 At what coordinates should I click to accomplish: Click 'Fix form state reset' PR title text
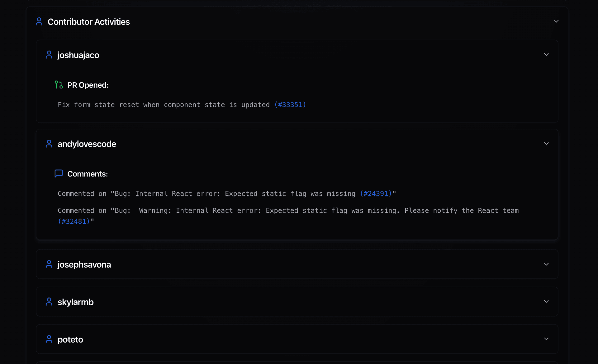pos(164,105)
